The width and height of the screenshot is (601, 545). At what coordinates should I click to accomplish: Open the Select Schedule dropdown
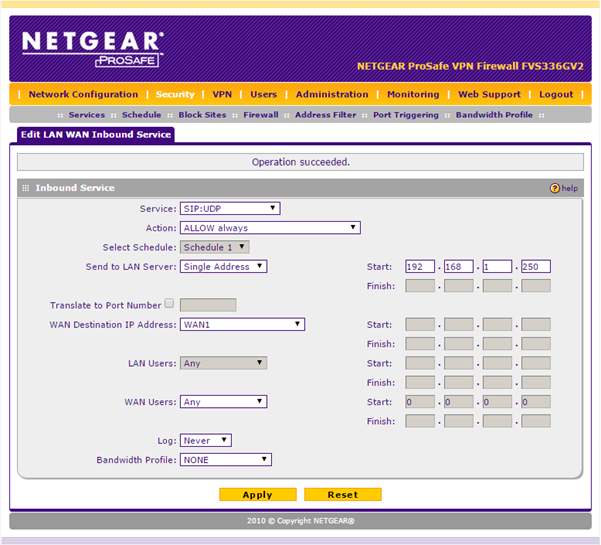pos(215,247)
